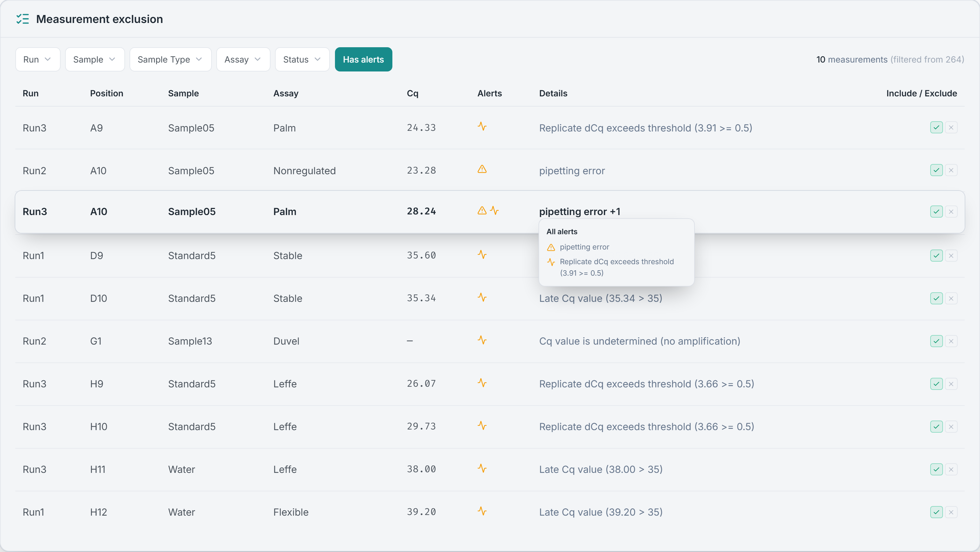This screenshot has width=980, height=552.
Task: Click 'Late Cq value (38.00 > 35)' detail
Action: click(x=601, y=469)
